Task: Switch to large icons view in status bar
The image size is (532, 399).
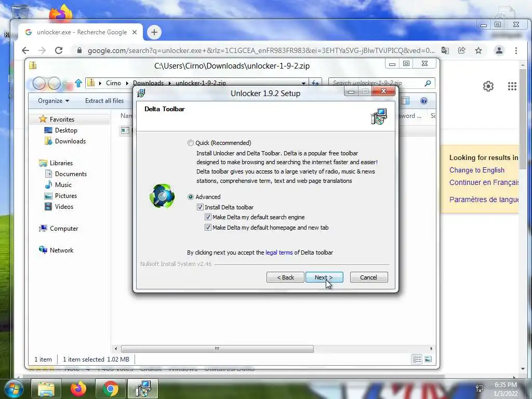Action: [428, 359]
